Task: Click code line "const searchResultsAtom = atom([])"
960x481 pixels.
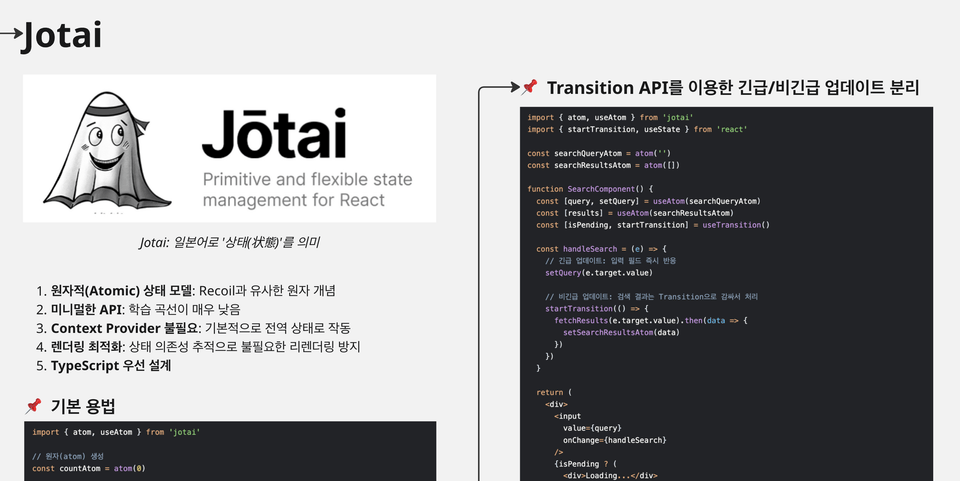Action: (x=604, y=165)
